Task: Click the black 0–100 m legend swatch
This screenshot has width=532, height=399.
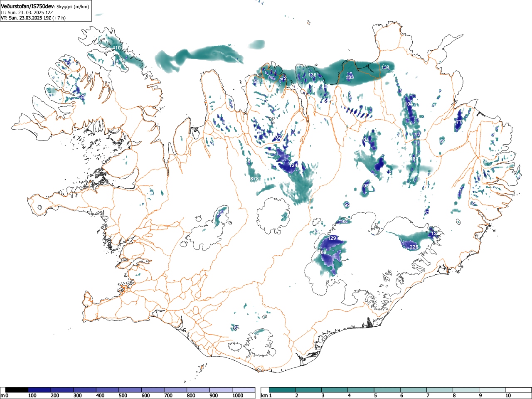Action: (17, 390)
